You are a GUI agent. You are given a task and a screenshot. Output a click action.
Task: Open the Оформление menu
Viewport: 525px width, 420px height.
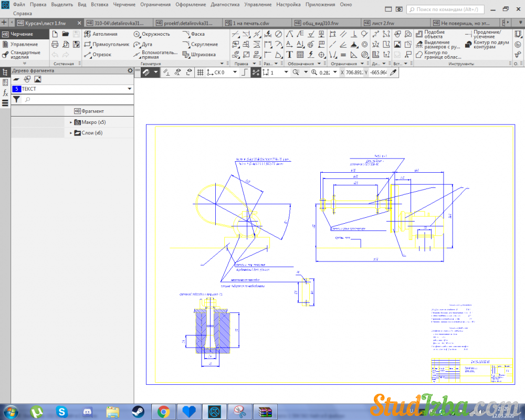click(191, 5)
